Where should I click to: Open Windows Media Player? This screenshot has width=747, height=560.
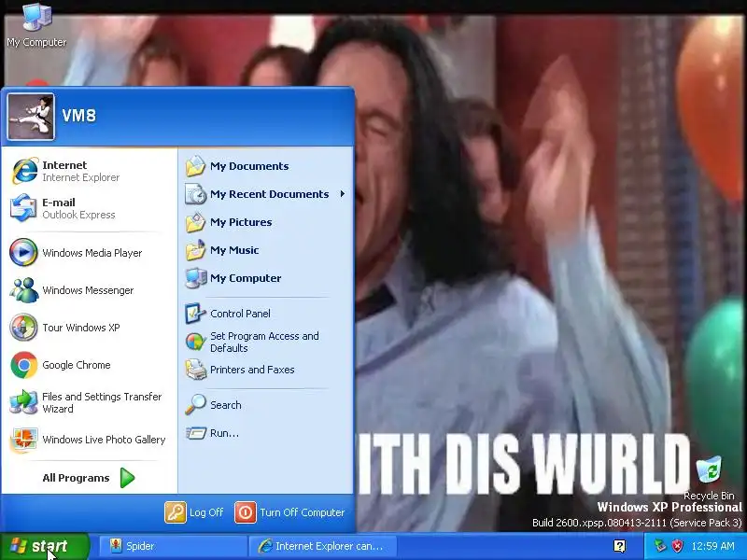pyautogui.click(x=89, y=252)
